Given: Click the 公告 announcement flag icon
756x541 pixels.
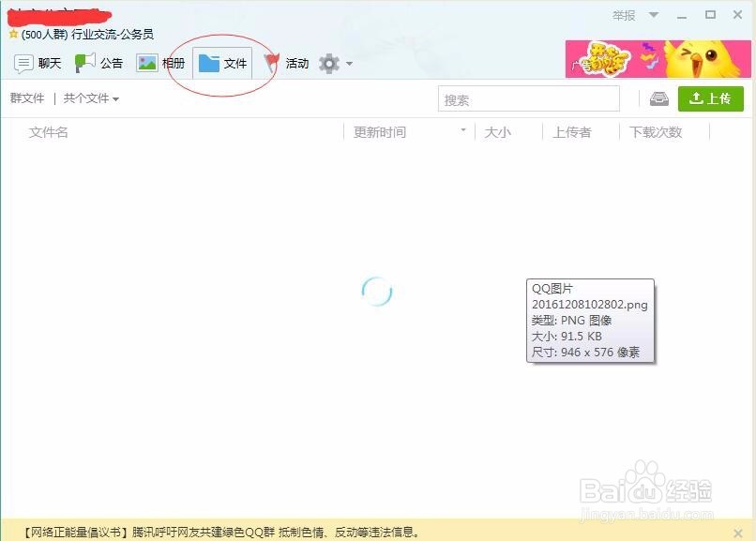Looking at the screenshot, I should 85,63.
